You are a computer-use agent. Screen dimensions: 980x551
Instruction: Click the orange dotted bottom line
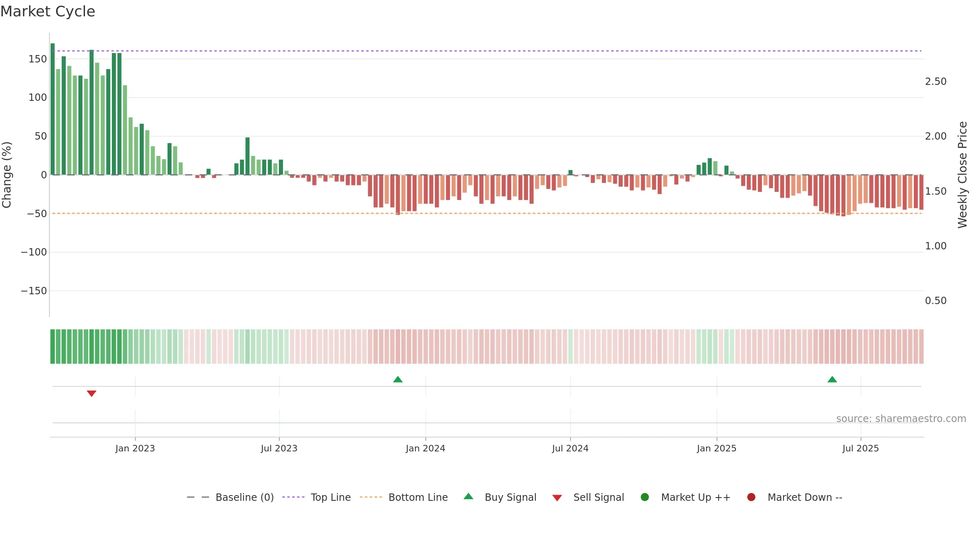point(487,213)
